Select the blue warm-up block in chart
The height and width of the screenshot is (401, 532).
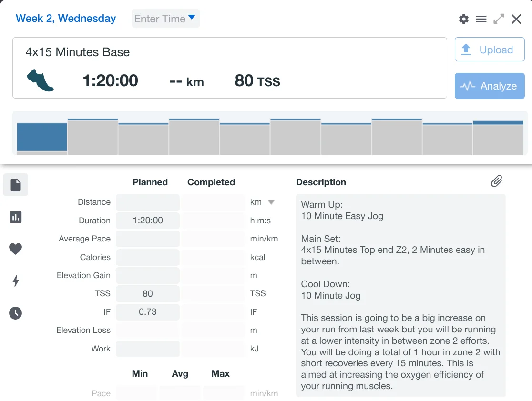pyautogui.click(x=42, y=137)
